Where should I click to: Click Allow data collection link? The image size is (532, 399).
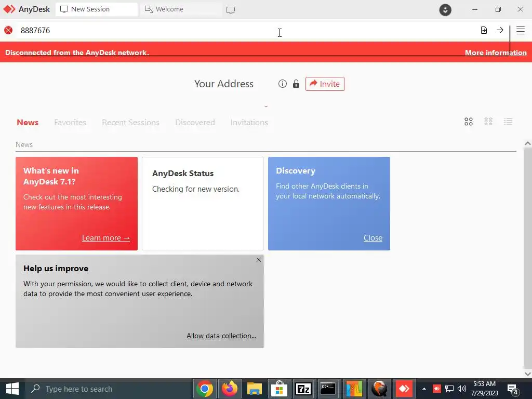click(221, 336)
